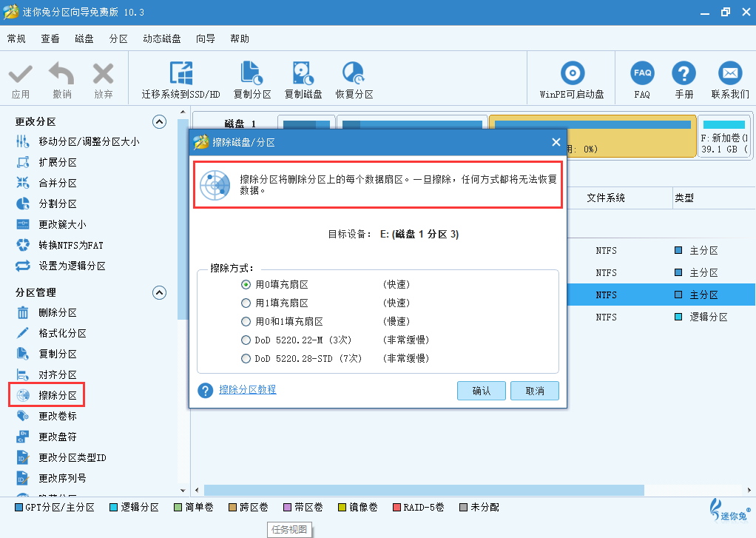Select 用1填充扇区 wipe method
The image size is (756, 538).
pyautogui.click(x=246, y=303)
